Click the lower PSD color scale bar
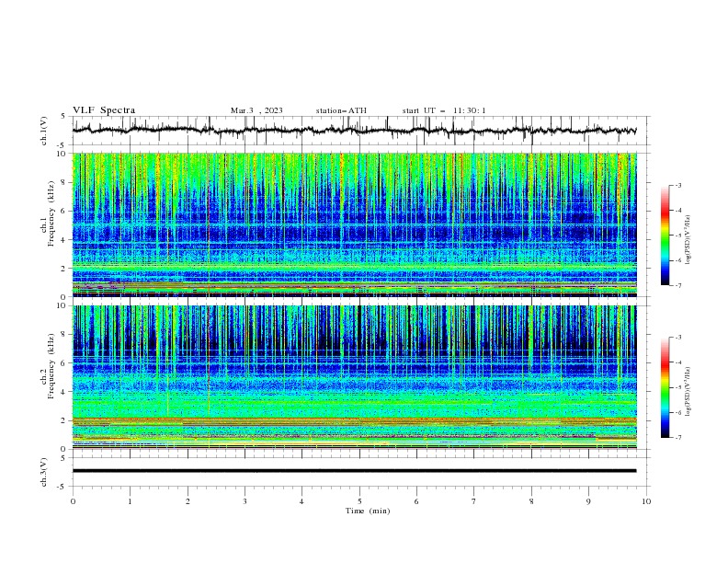Screen dimensions: 728x563 point(665,387)
